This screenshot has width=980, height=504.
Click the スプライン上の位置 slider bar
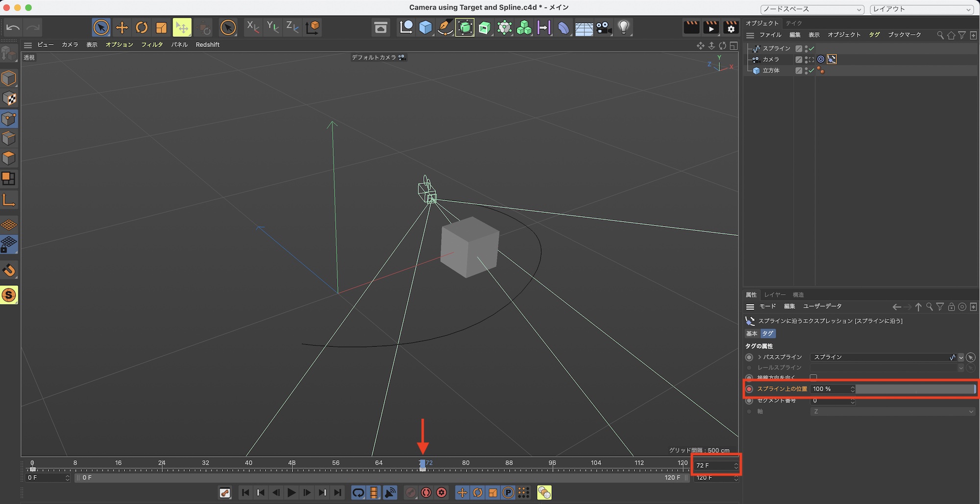pyautogui.click(x=915, y=389)
